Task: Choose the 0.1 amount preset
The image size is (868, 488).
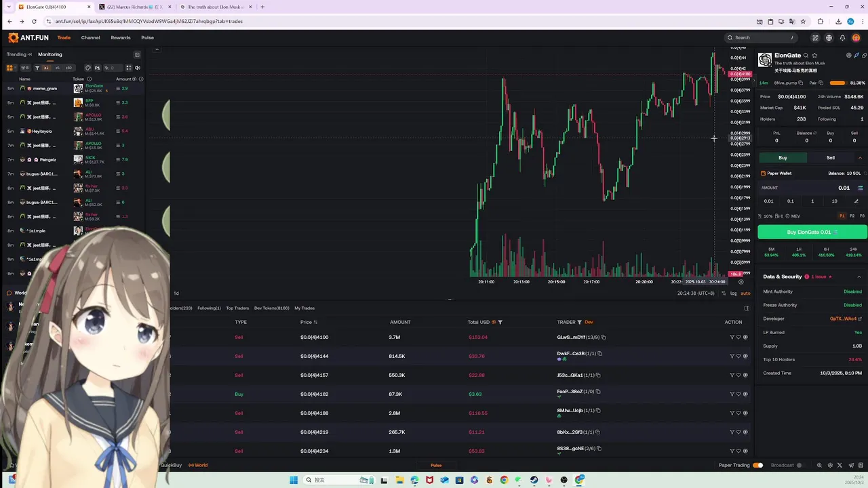Action: [791, 201]
